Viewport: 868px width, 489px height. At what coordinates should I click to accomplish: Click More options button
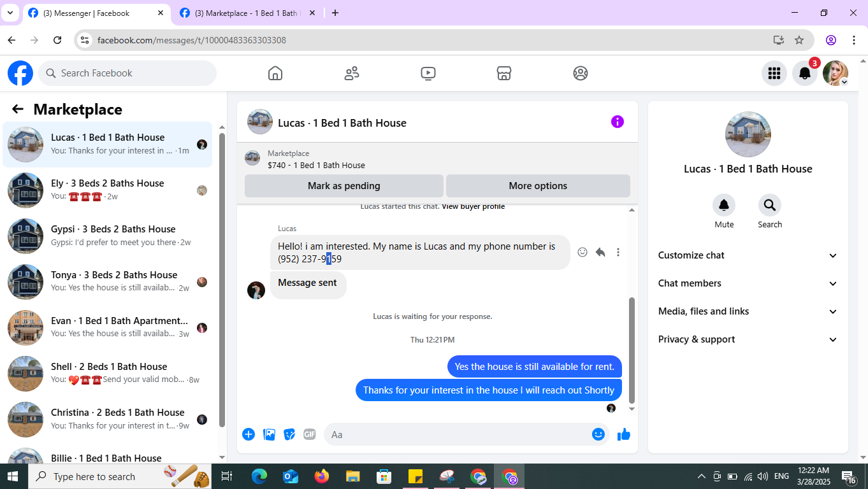pos(538,186)
